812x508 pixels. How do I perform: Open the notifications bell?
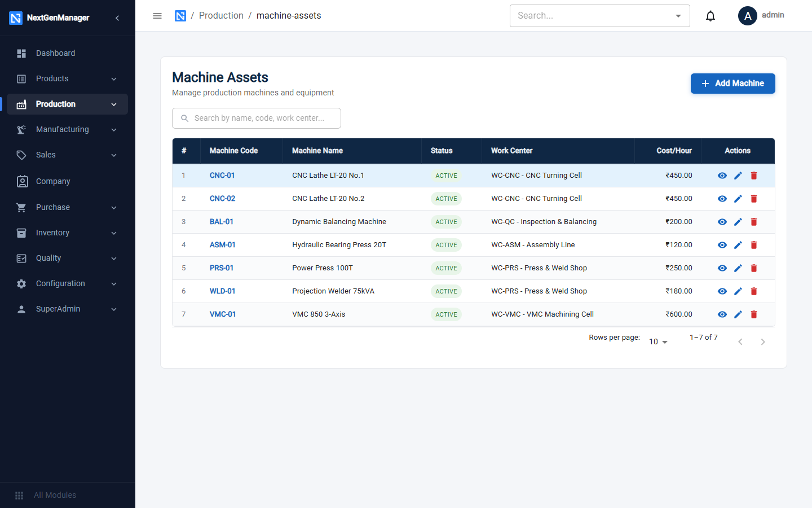tap(710, 16)
